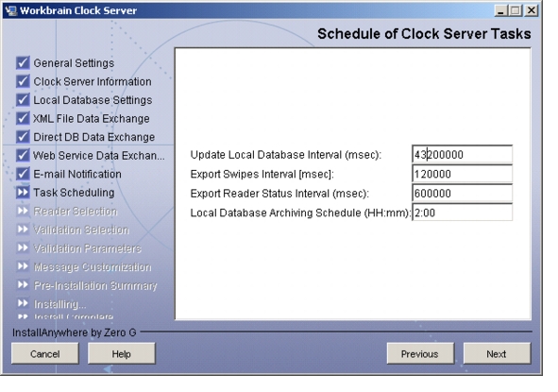Image resolution: width=558 pixels, height=392 pixels.
Task: Click the Export Reader Status Interval label
Action: [x=279, y=194]
